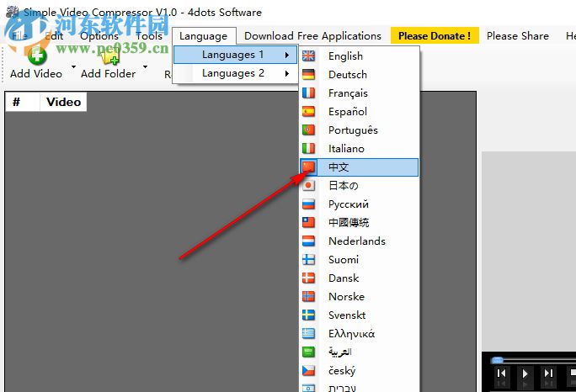The width and height of the screenshot is (576, 392).
Task: Select Русский language text
Action: pyautogui.click(x=349, y=204)
